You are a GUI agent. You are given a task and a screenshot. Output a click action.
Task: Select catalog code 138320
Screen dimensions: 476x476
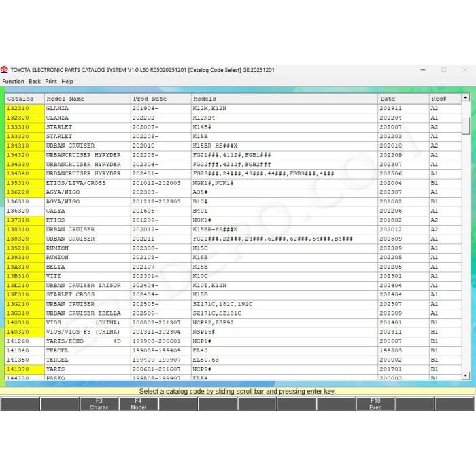24,239
